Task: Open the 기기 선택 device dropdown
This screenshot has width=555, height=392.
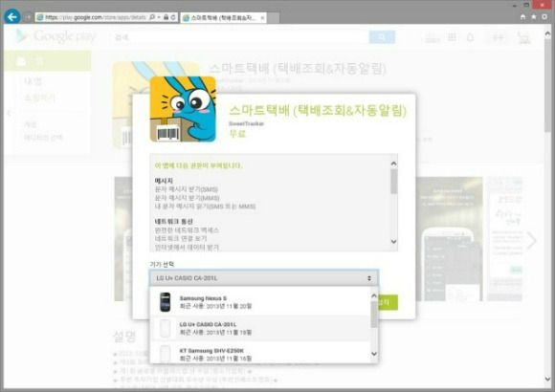Action: point(264,278)
